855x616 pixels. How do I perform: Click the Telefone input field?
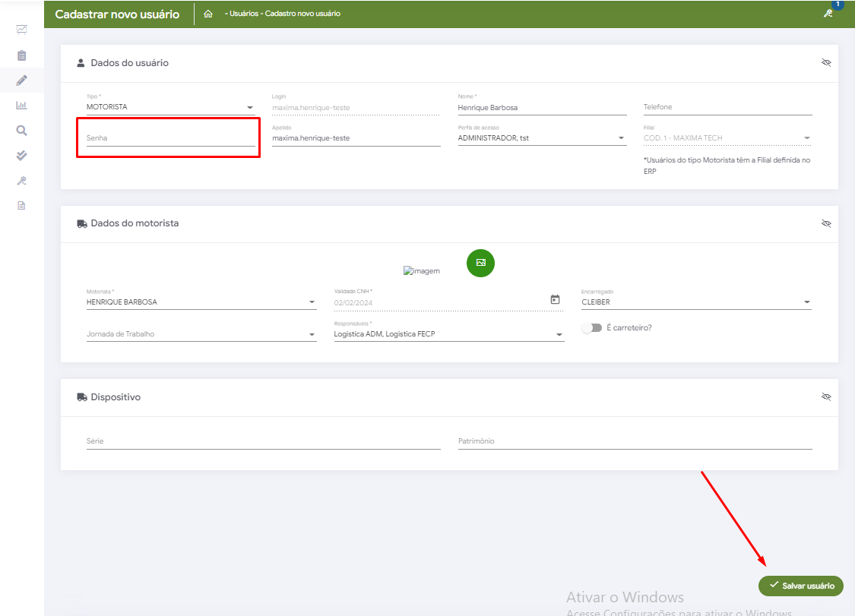[x=727, y=107]
